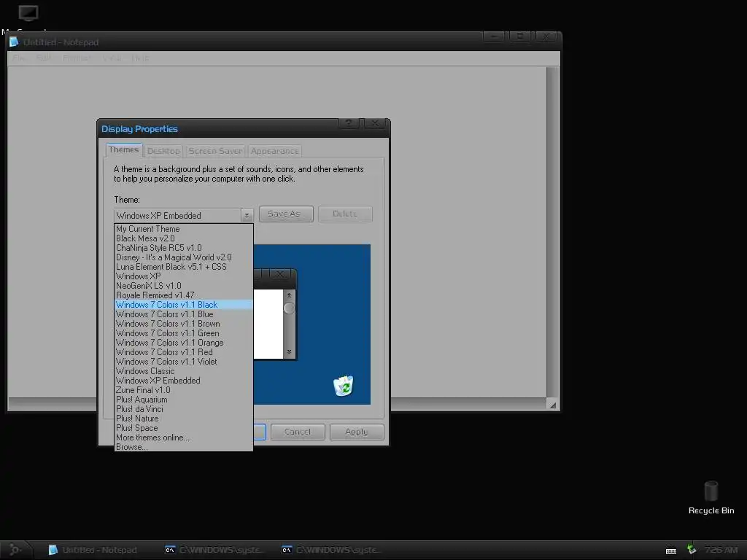
Task: Click Cancel in Display Properties
Action: tap(298, 432)
